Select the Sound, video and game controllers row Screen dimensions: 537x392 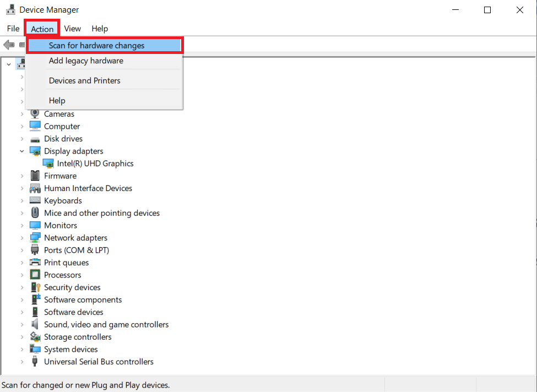click(x=106, y=324)
